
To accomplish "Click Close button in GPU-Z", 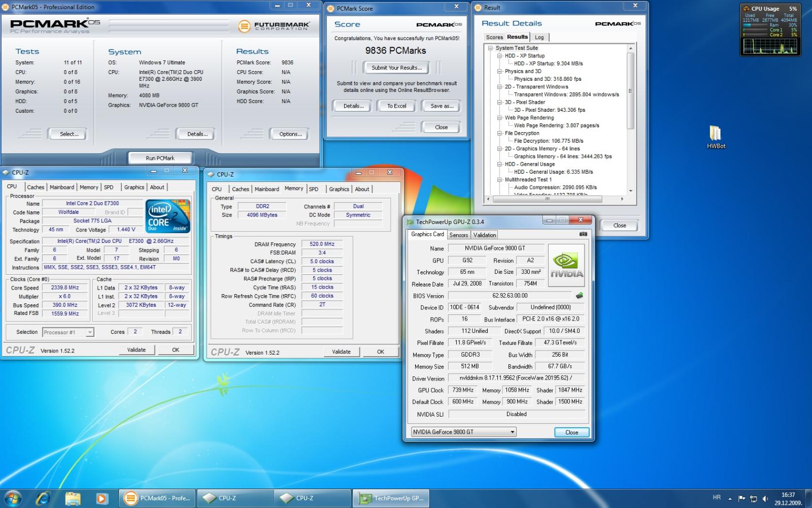I will [571, 432].
